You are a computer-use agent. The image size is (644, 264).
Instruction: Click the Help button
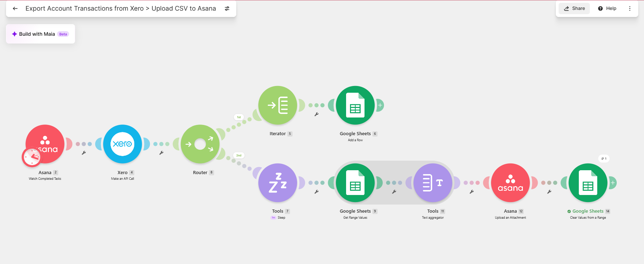click(607, 8)
